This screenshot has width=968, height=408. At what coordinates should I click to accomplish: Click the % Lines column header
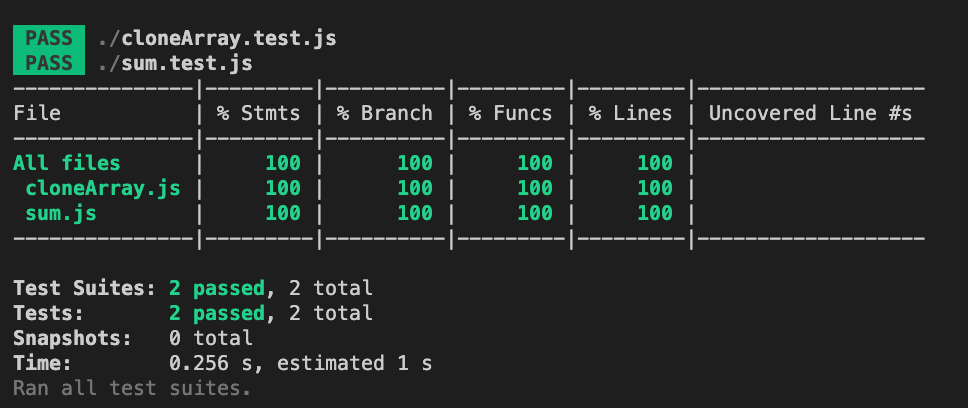tap(630, 113)
